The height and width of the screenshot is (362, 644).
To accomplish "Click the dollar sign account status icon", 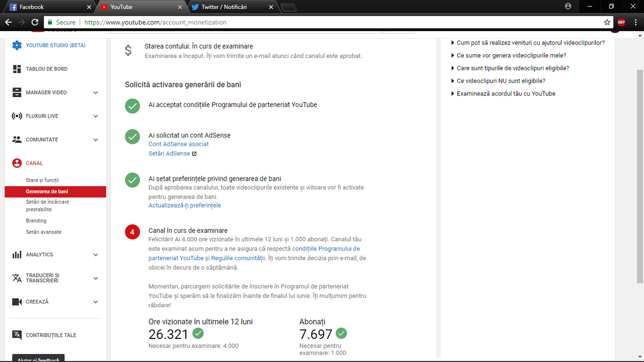I will [128, 50].
